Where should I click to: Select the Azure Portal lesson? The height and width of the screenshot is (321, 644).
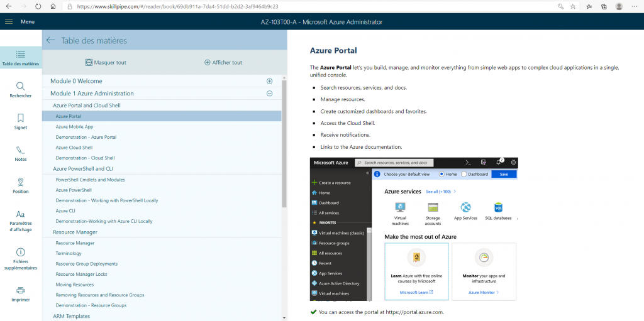162,116
